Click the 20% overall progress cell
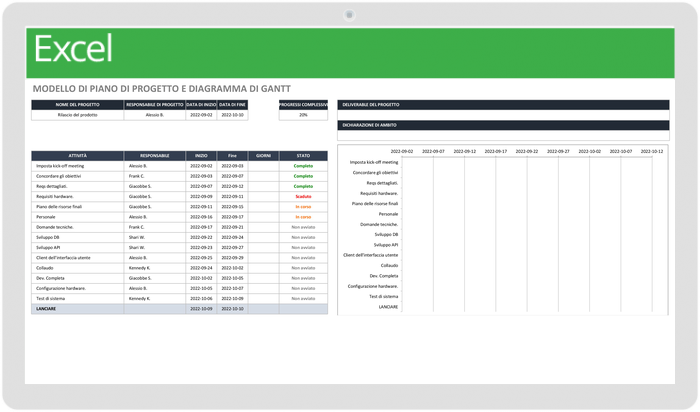700x412 pixels. pos(303,115)
